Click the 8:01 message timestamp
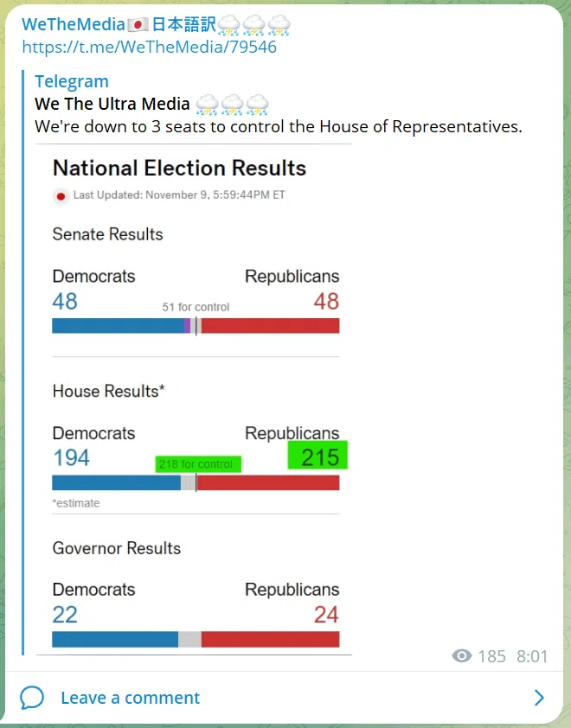 [x=532, y=656]
